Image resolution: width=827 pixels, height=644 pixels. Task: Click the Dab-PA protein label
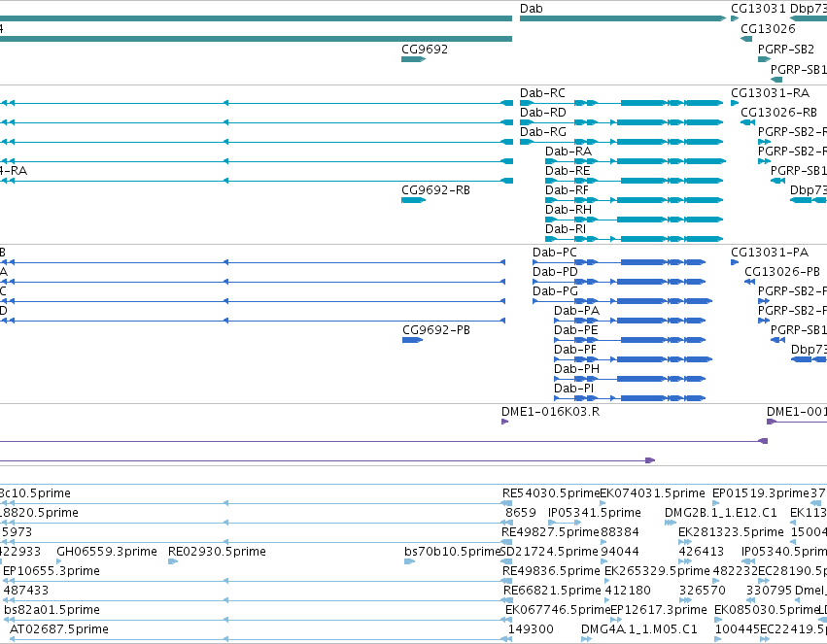click(x=576, y=311)
